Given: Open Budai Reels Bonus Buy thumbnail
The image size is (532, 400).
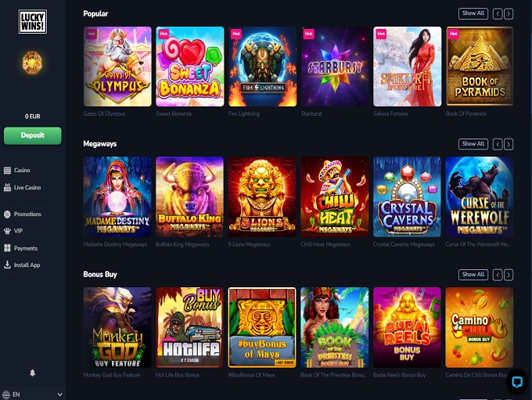Looking at the screenshot, I should (407, 327).
